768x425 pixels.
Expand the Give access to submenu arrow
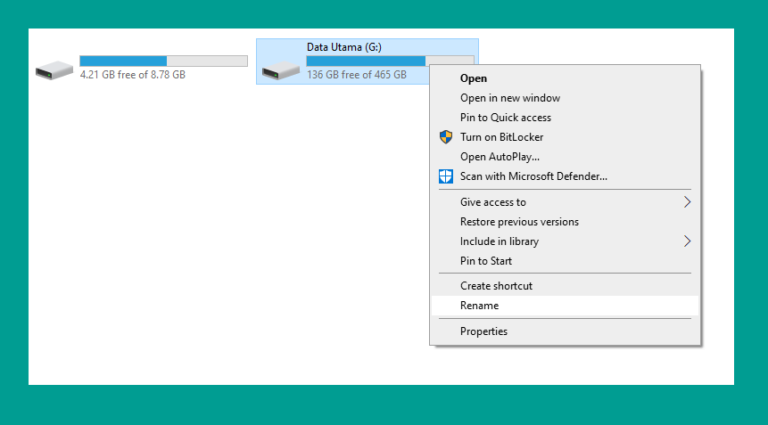[x=687, y=202]
